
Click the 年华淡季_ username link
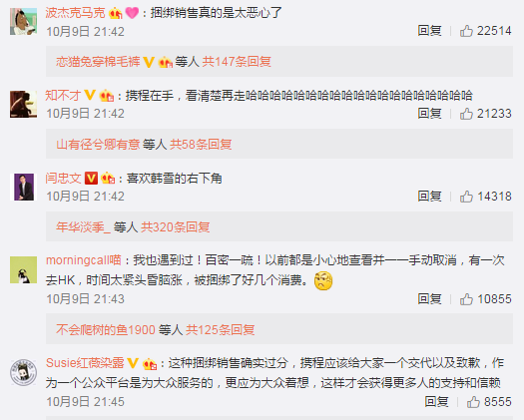(x=83, y=227)
